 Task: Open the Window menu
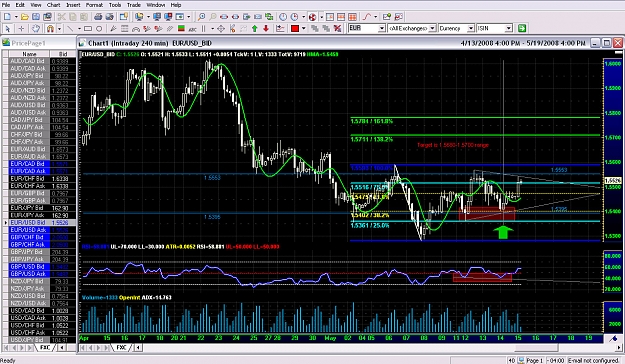click(x=155, y=5)
